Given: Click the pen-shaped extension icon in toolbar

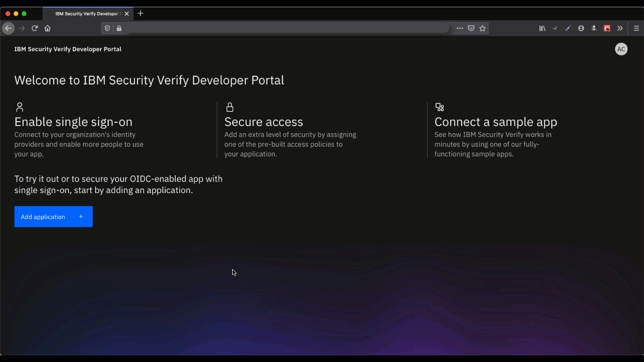Looking at the screenshot, I should [568, 28].
